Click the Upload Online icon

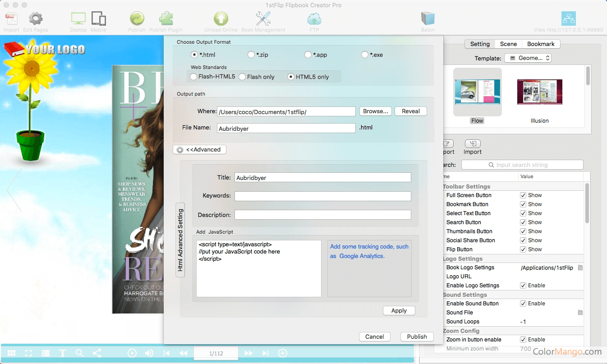point(221,19)
